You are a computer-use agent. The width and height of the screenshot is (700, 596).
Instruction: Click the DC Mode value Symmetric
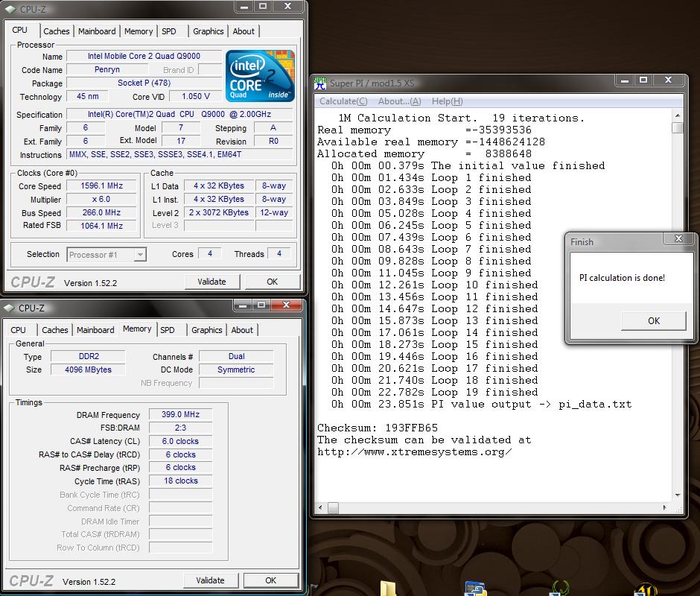pyautogui.click(x=236, y=370)
